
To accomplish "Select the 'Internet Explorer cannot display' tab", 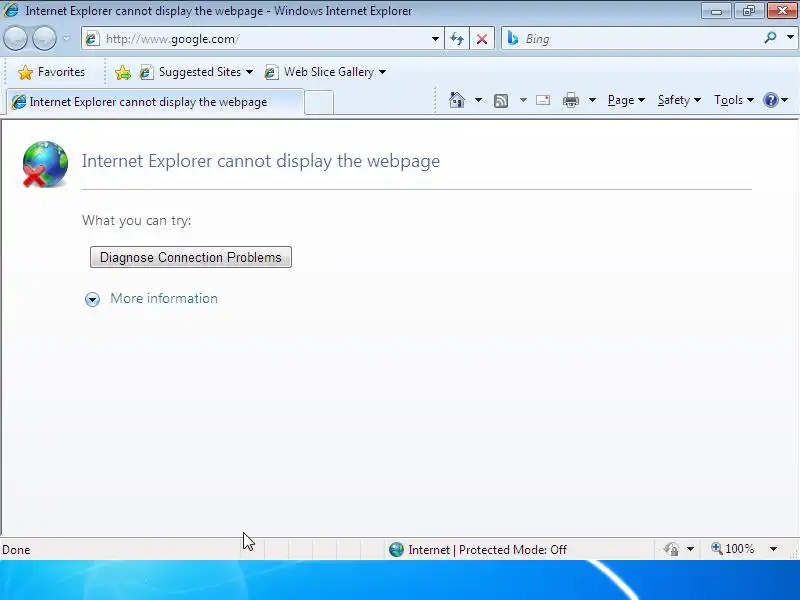I will point(155,102).
